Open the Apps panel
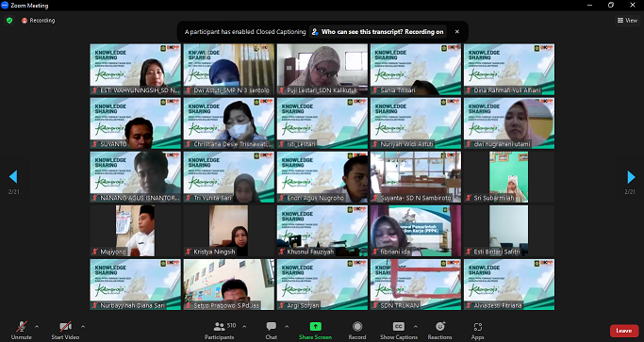The height and width of the screenshot is (342, 644). pyautogui.click(x=477, y=331)
